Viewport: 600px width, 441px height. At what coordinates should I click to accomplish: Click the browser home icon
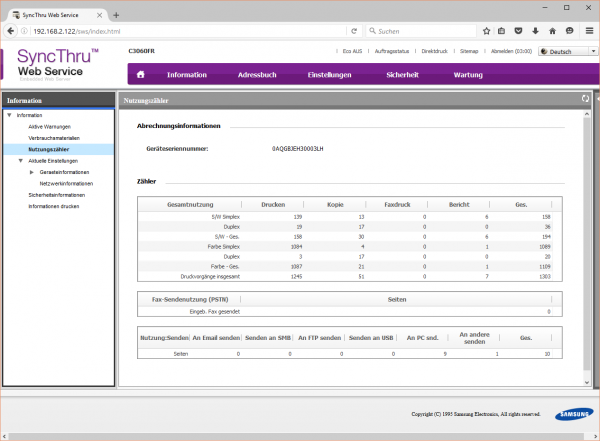(x=553, y=31)
